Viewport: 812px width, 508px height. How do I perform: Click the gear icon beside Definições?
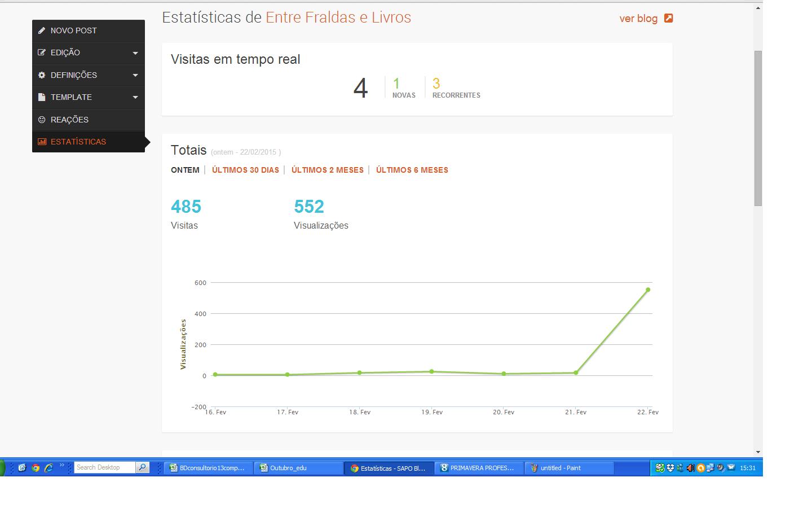[42, 75]
